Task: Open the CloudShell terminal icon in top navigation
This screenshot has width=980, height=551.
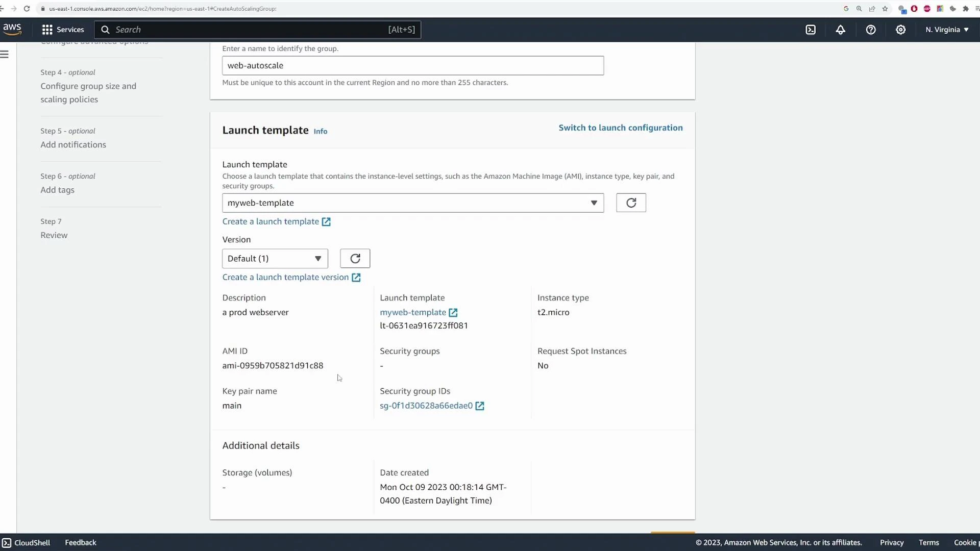Action: point(811,30)
